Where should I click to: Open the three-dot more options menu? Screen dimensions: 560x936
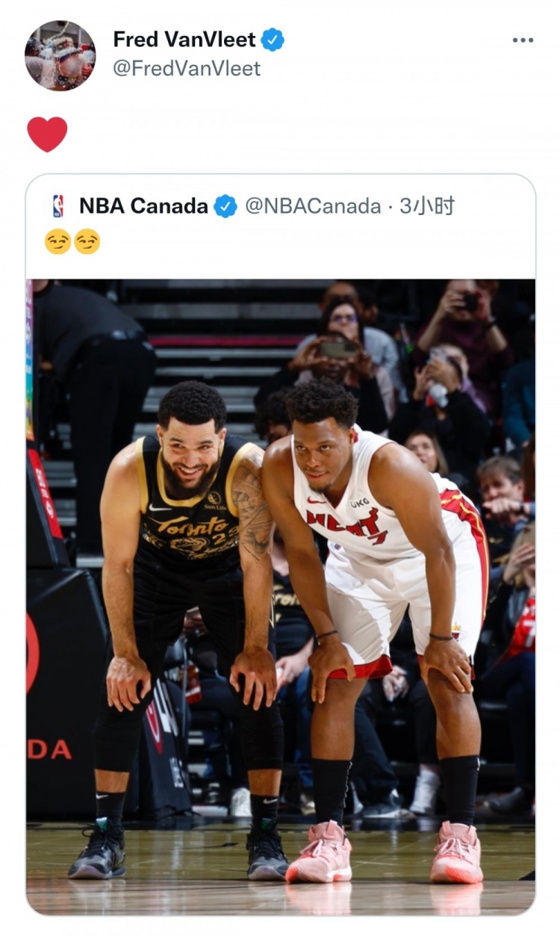click(x=523, y=40)
